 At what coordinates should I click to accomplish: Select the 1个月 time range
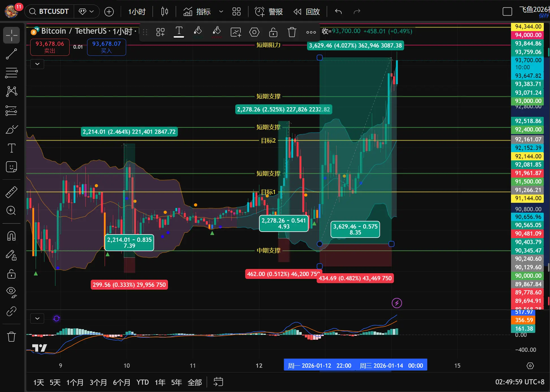tap(75, 382)
